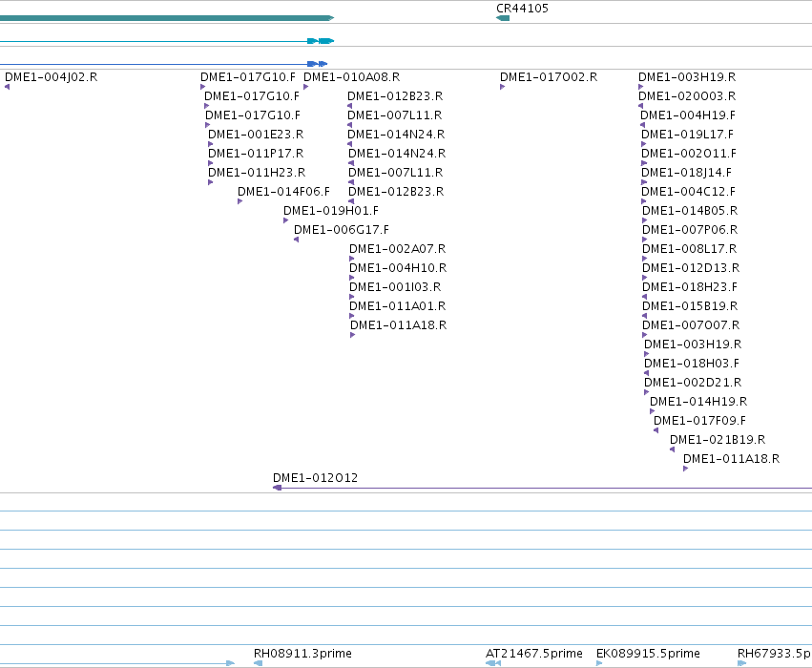The width and height of the screenshot is (812, 668).
Task: Click the AT21467.5prime arrow glyph
Action: [x=493, y=663]
